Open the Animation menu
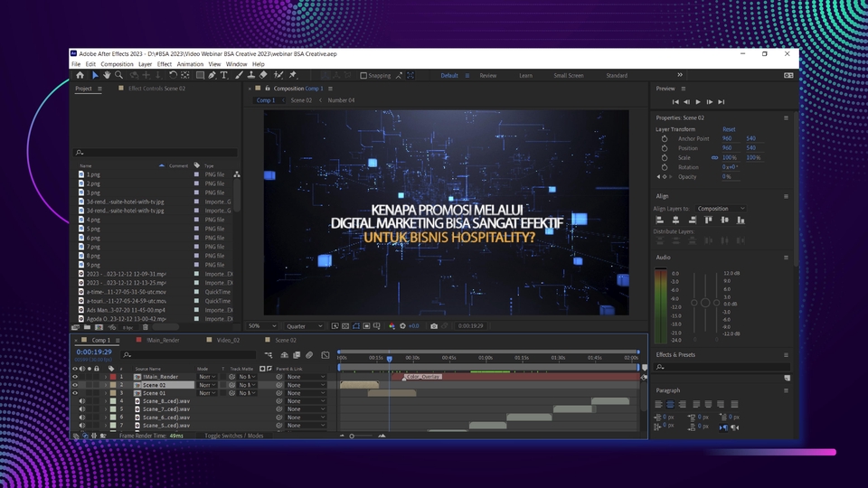This screenshot has width=868, height=488. point(190,64)
